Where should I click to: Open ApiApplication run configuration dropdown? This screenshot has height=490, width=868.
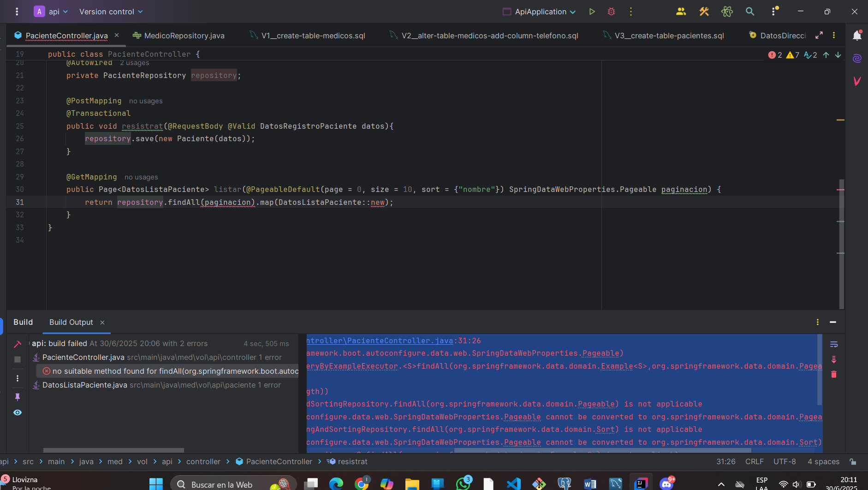(x=539, y=12)
